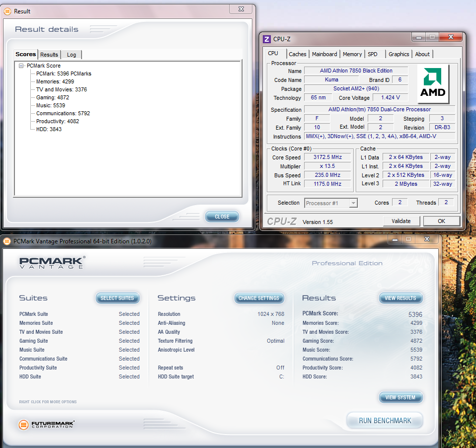Open the Graphics tab in CPU-Z
Image resolution: width=476 pixels, height=448 pixels.
(x=398, y=54)
